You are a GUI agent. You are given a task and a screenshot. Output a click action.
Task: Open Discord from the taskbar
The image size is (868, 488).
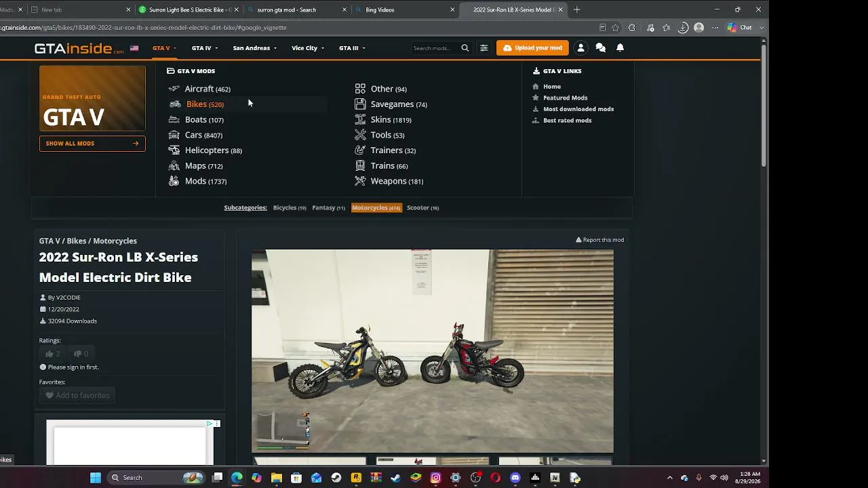pos(515,478)
